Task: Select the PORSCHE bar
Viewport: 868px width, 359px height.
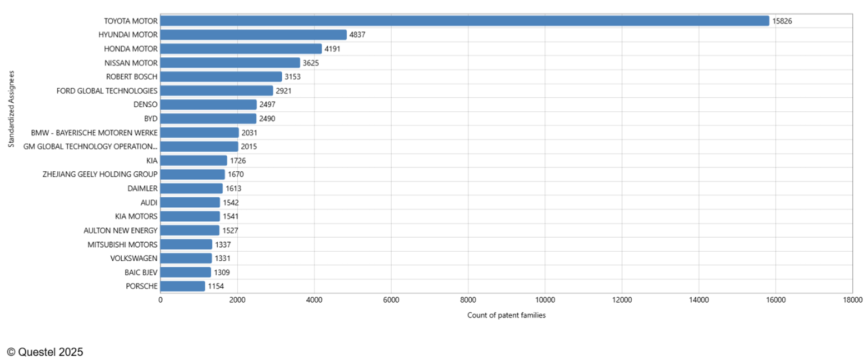Action: click(x=182, y=286)
